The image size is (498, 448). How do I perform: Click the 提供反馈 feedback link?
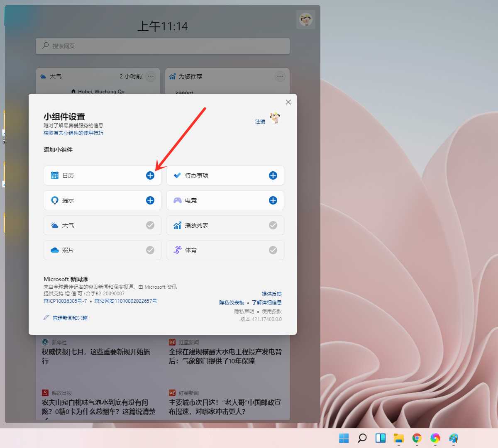(x=271, y=294)
